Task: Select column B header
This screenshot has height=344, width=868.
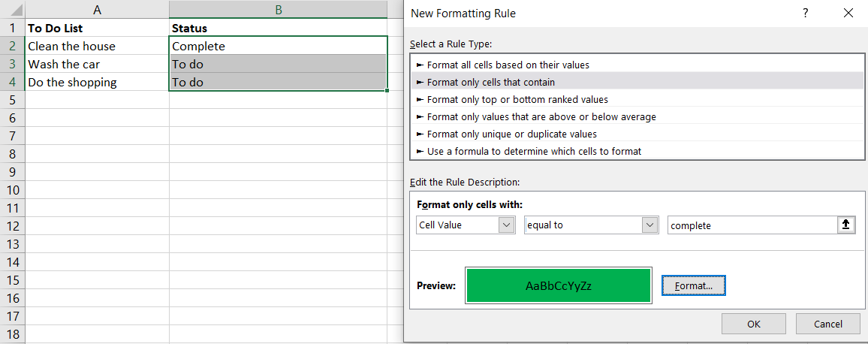Action: click(x=279, y=10)
